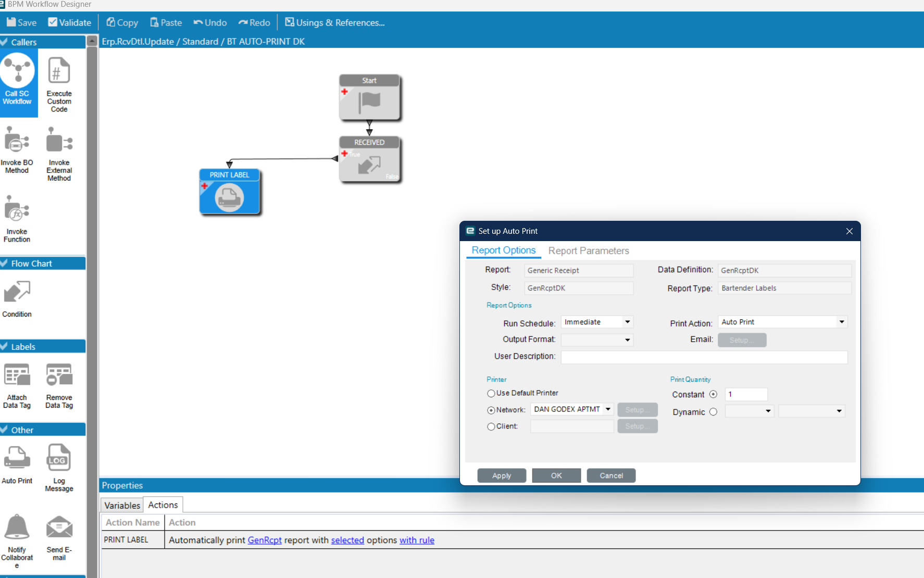Click the User Description input field
Image resolution: width=924 pixels, height=578 pixels.
point(704,357)
